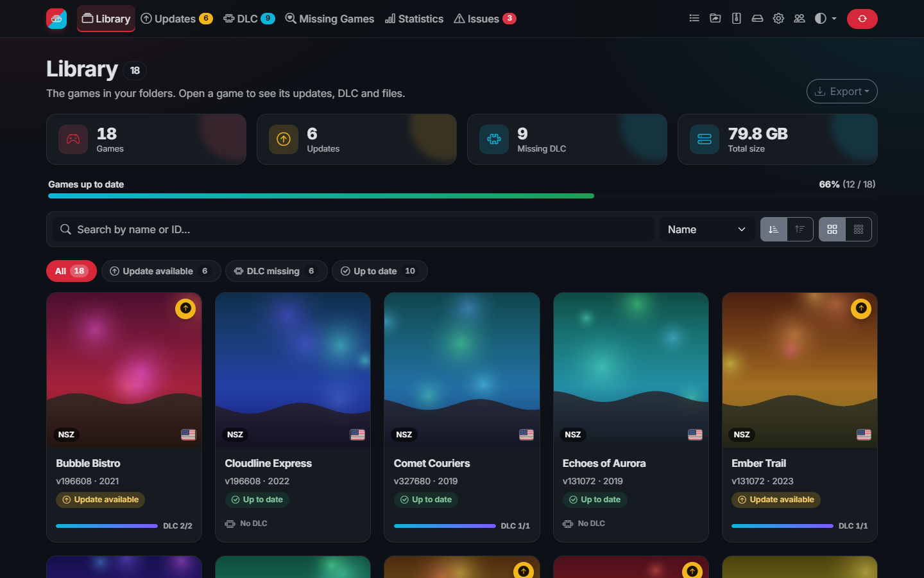This screenshot has height=578, width=924.
Task: Open settings via the gear icon
Action: (778, 19)
